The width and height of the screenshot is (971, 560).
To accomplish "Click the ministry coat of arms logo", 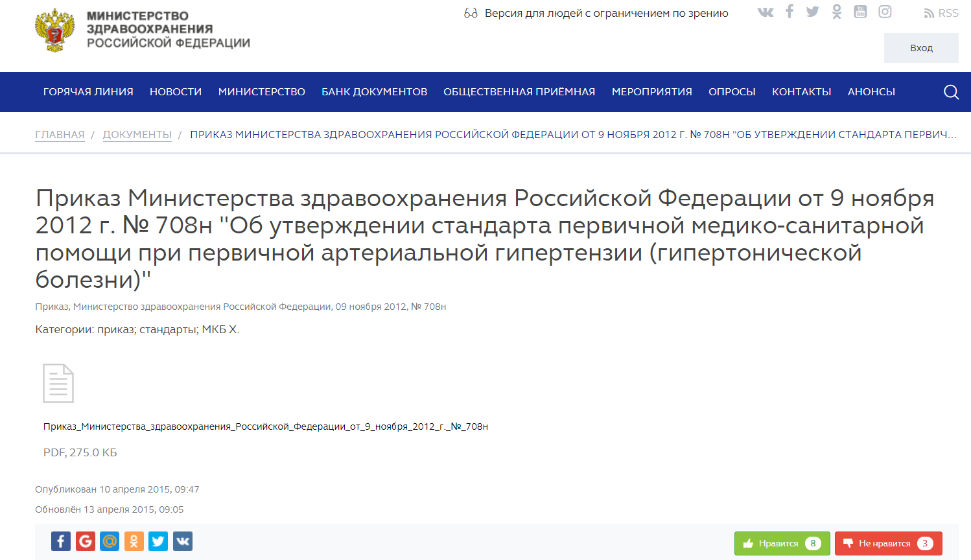I will pyautogui.click(x=55, y=30).
